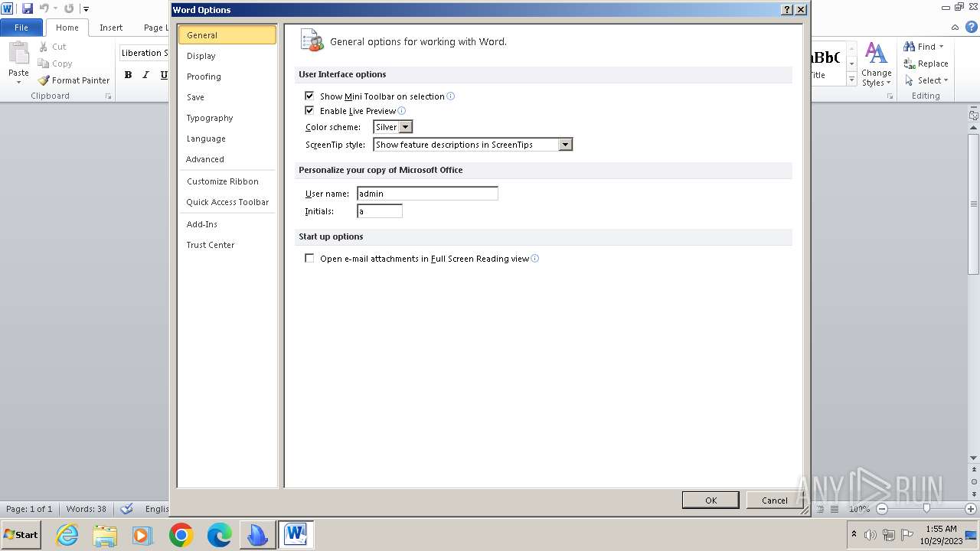
Task: Click the Cut scissors command
Action: click(52, 47)
